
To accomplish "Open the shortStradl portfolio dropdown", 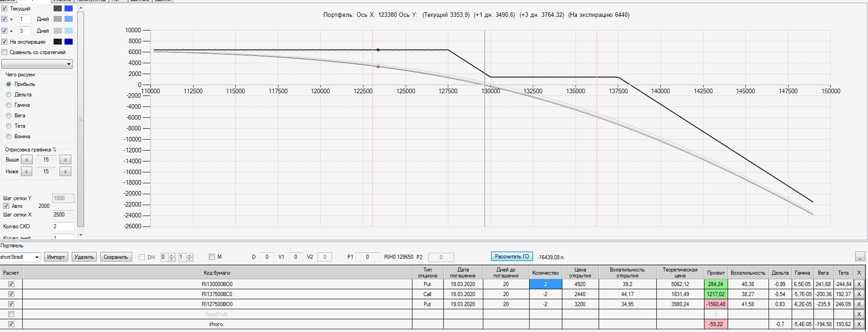I will pyautogui.click(x=20, y=257).
